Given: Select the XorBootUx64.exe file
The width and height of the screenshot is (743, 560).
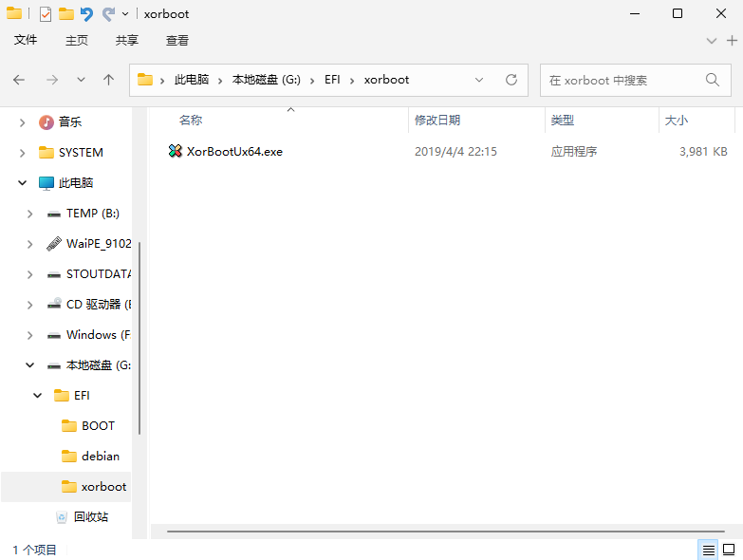Looking at the screenshot, I should pos(234,152).
